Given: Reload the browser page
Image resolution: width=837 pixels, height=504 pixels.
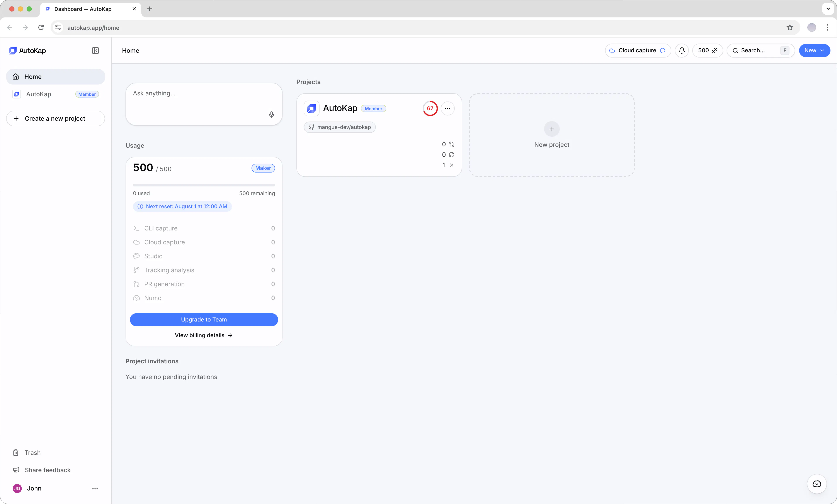Looking at the screenshot, I should tap(41, 27).
